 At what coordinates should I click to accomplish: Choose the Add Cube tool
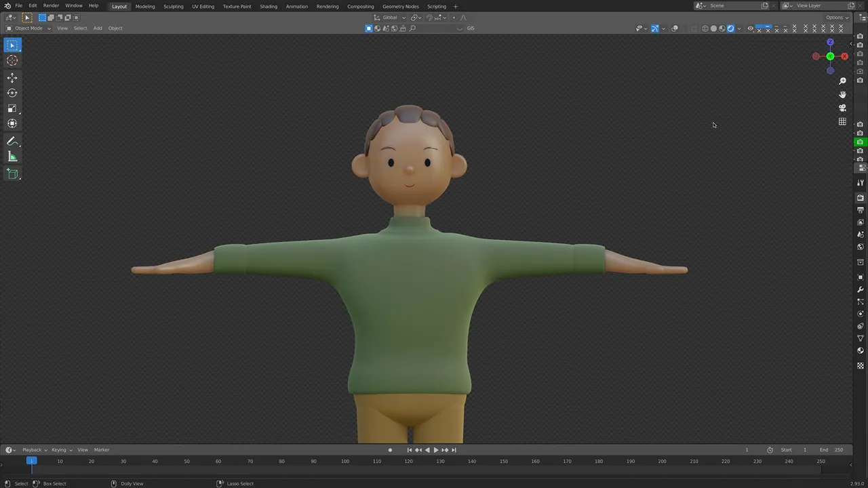(x=12, y=174)
